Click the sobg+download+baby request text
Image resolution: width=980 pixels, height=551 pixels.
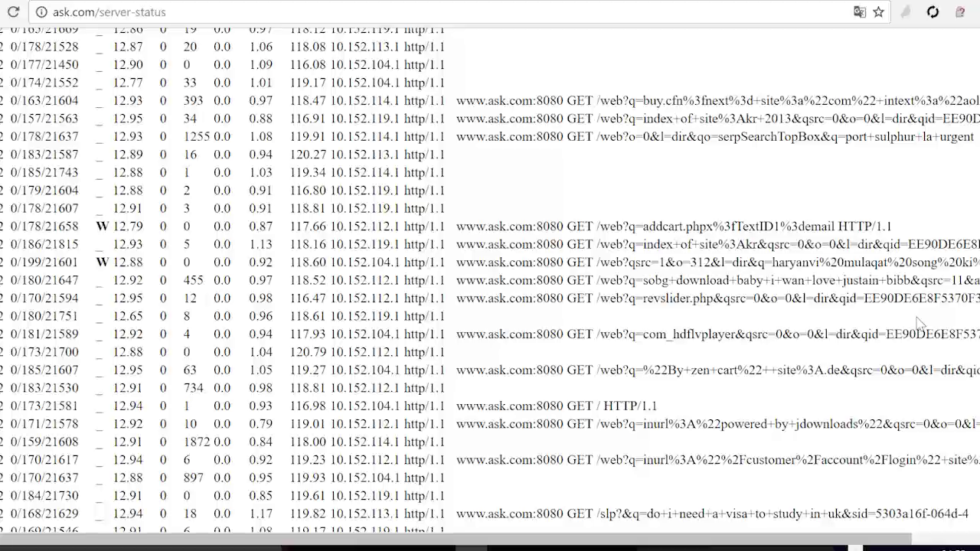pyautogui.click(x=717, y=281)
